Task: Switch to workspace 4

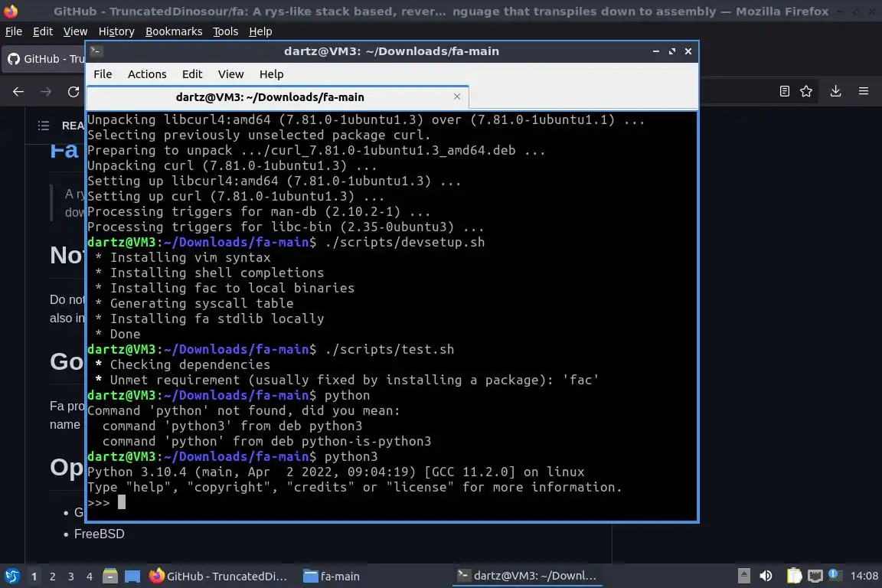Action: [x=90, y=577]
